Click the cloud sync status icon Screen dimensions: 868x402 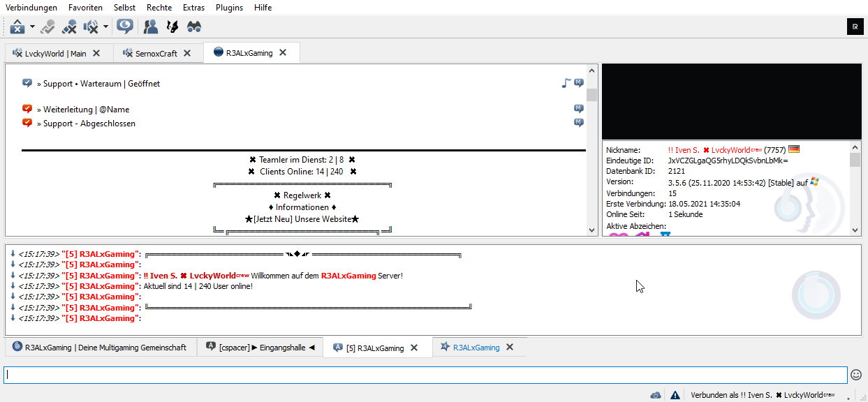(x=655, y=395)
